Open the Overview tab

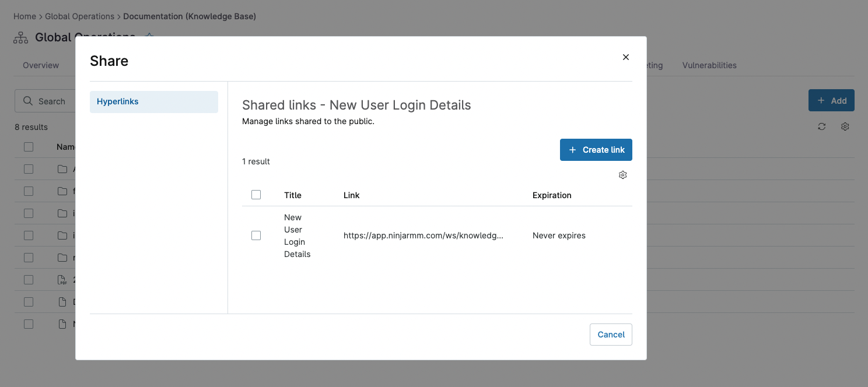40,65
